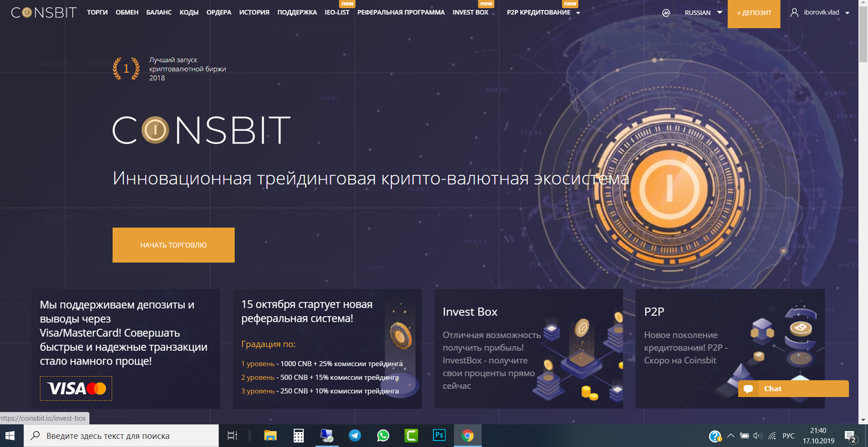Screen dimensions: 868x447
Task: Click the Coinsbit logo in header
Action: tap(43, 13)
